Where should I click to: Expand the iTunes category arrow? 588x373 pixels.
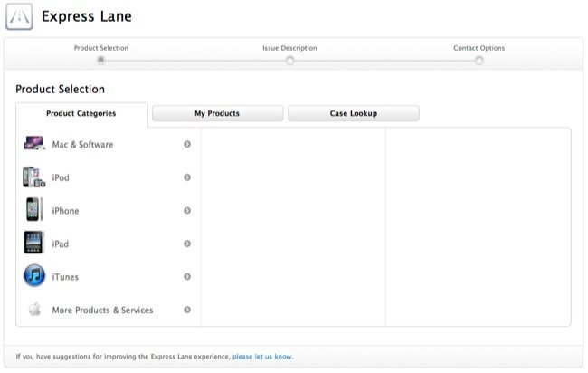(187, 277)
